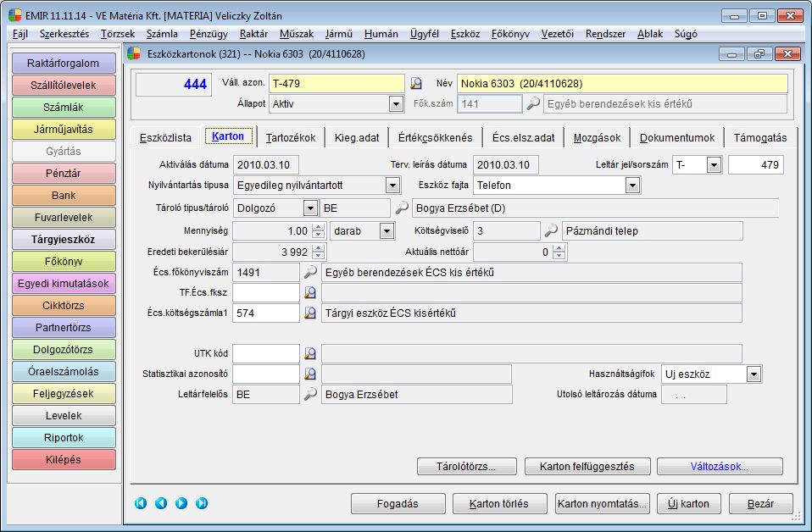Click Bezár button
This screenshot has width=812, height=532.
pyautogui.click(x=761, y=503)
